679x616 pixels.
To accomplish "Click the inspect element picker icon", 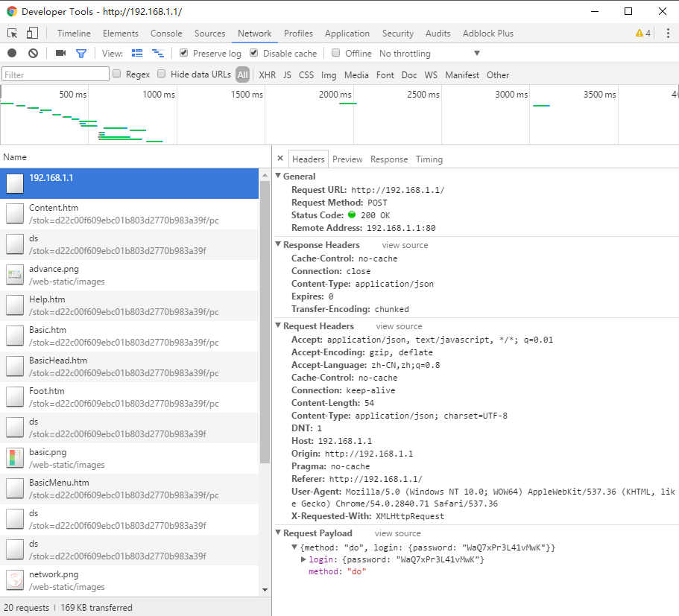I will (x=13, y=34).
